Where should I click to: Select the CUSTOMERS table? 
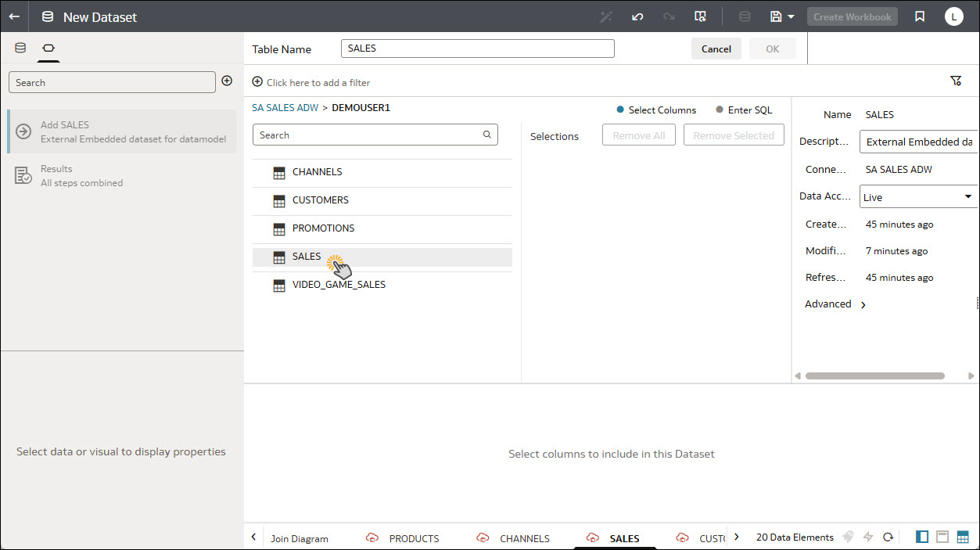(382, 200)
